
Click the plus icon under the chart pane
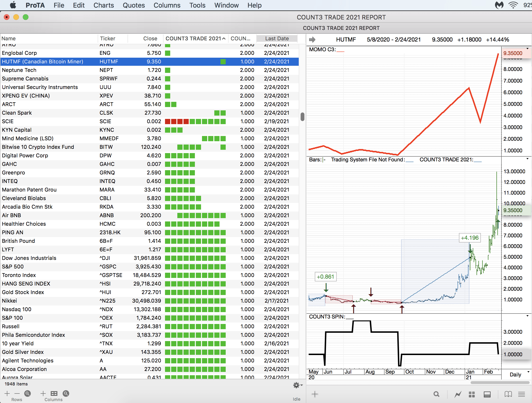[x=315, y=394]
